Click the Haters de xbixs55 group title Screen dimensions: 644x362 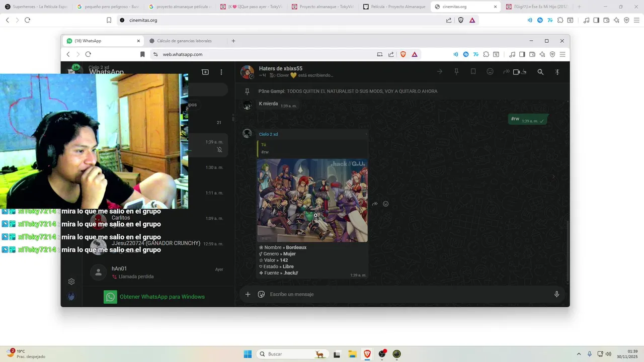pyautogui.click(x=281, y=68)
